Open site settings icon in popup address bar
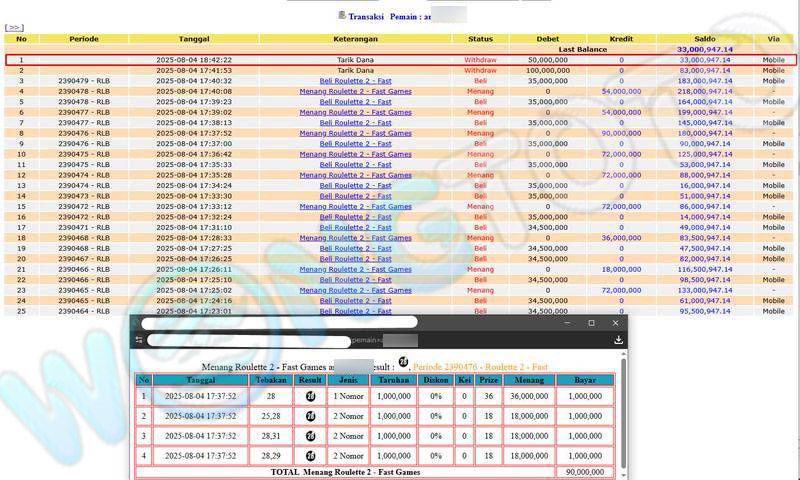Screen dimensions: 800x480 [139, 340]
